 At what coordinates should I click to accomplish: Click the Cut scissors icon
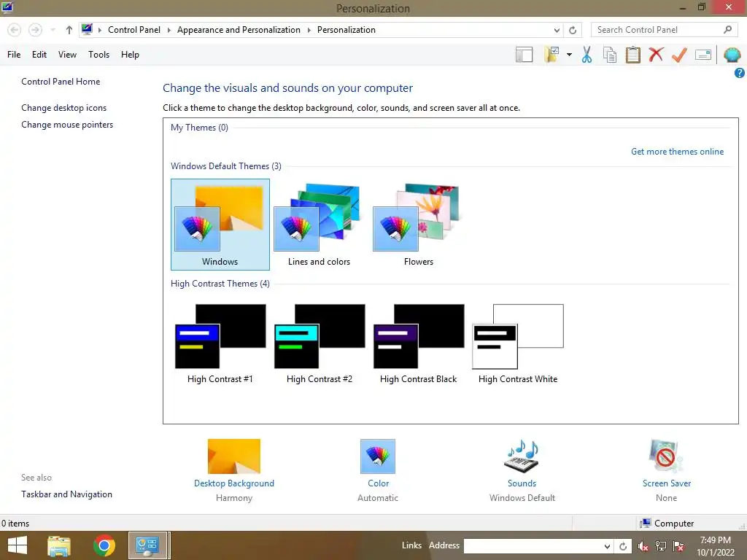tap(587, 55)
